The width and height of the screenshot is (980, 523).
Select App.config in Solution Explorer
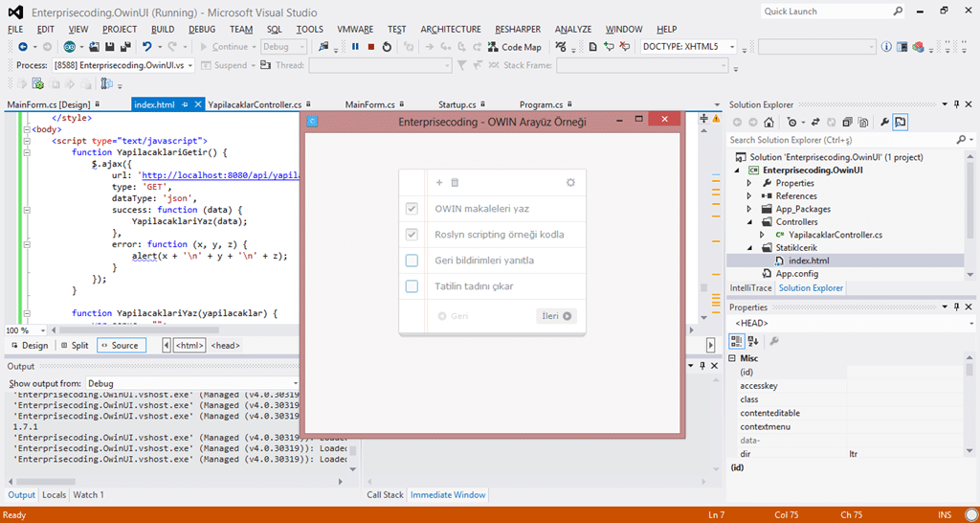pyautogui.click(x=797, y=274)
